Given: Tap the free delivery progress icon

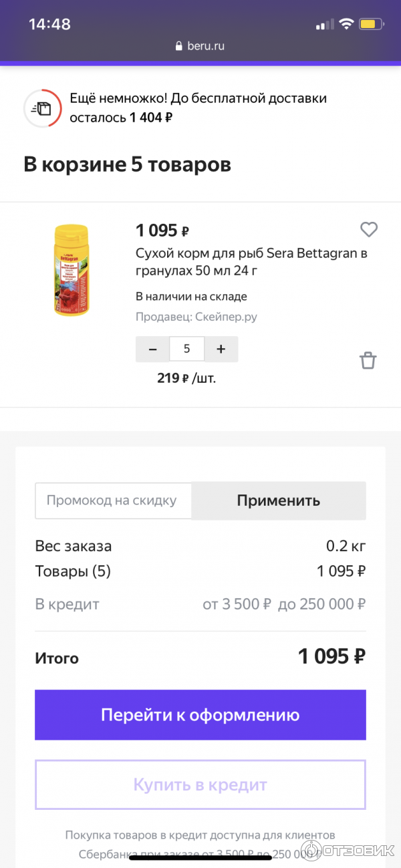Looking at the screenshot, I should [43, 108].
